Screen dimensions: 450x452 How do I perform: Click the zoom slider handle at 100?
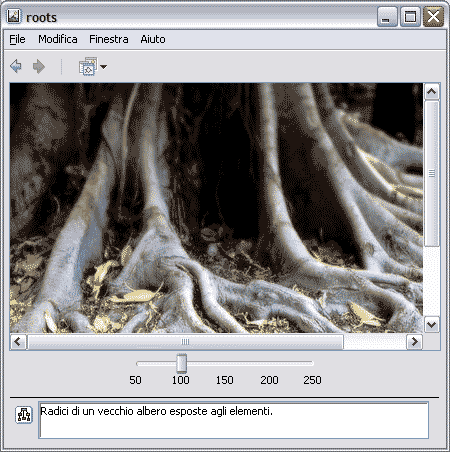[x=182, y=363]
